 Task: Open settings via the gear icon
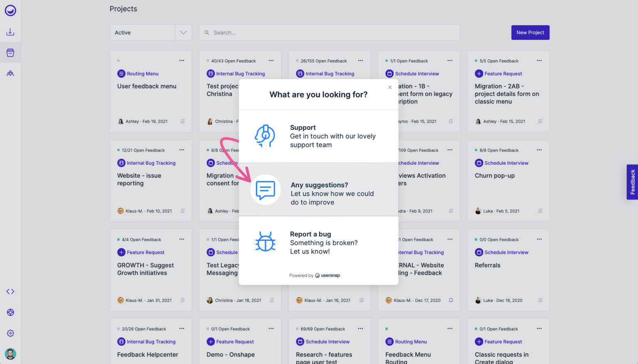point(10,333)
